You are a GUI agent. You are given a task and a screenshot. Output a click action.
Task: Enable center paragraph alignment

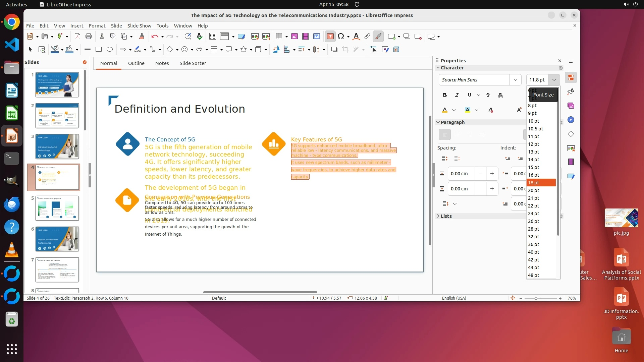[x=457, y=135]
